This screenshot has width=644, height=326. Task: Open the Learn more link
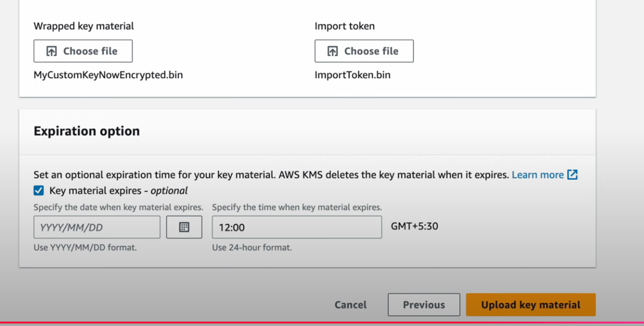[538, 175]
